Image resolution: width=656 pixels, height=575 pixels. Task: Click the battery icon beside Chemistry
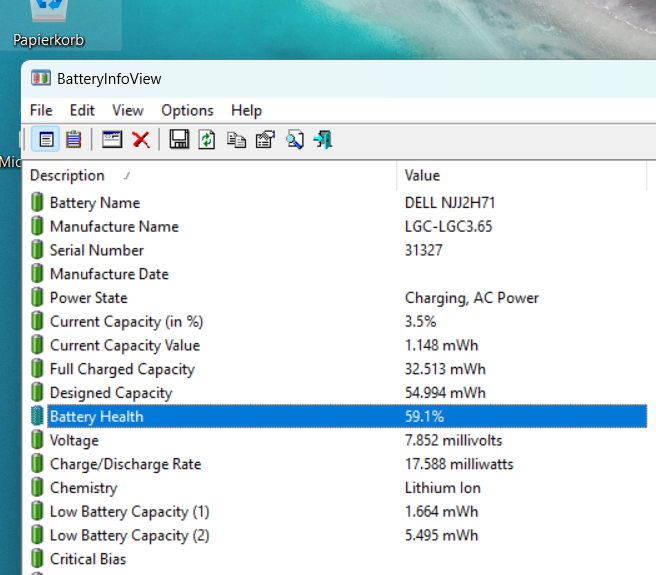coord(37,488)
